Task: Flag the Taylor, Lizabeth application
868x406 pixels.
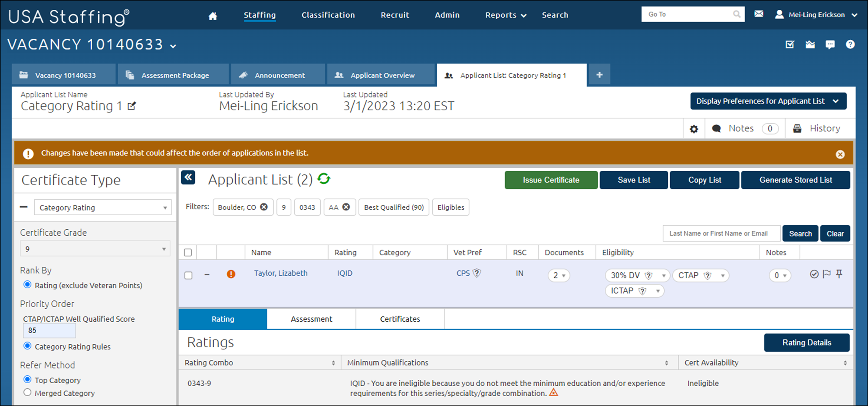Action: pyautogui.click(x=827, y=274)
